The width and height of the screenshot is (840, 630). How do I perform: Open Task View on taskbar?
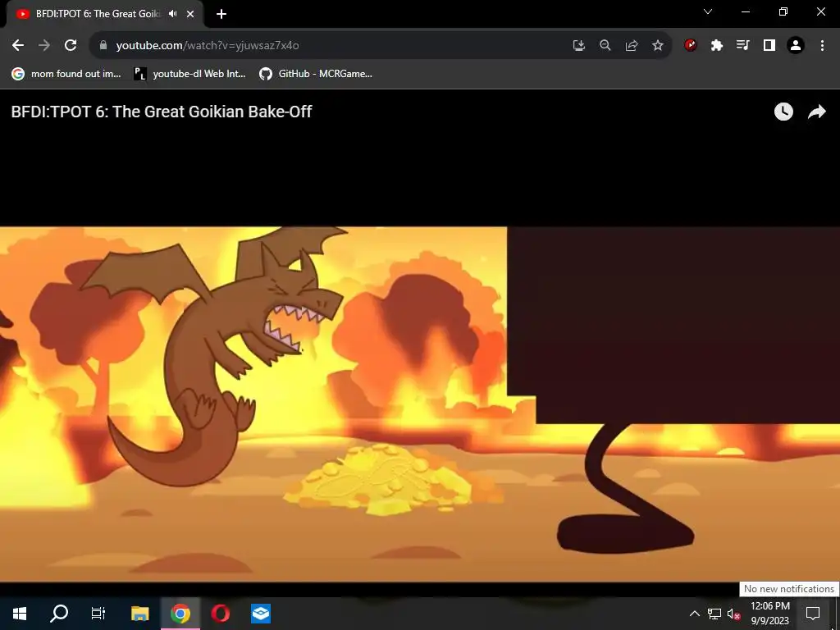pyautogui.click(x=98, y=614)
